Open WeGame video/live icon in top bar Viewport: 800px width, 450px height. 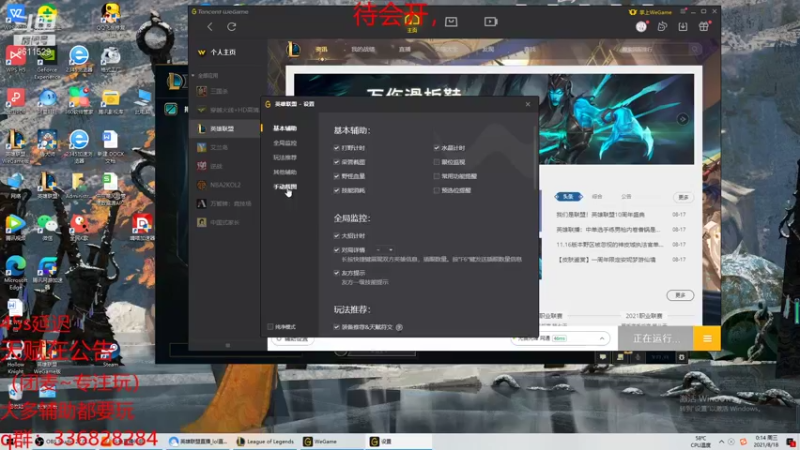[491, 21]
